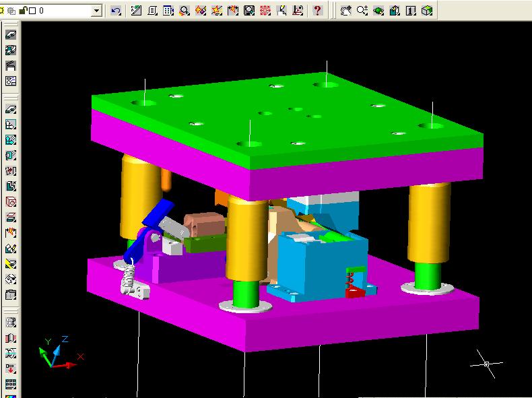532x398 pixels.
Task: Click the teal box view icon after Orbit
Action: pos(395,11)
